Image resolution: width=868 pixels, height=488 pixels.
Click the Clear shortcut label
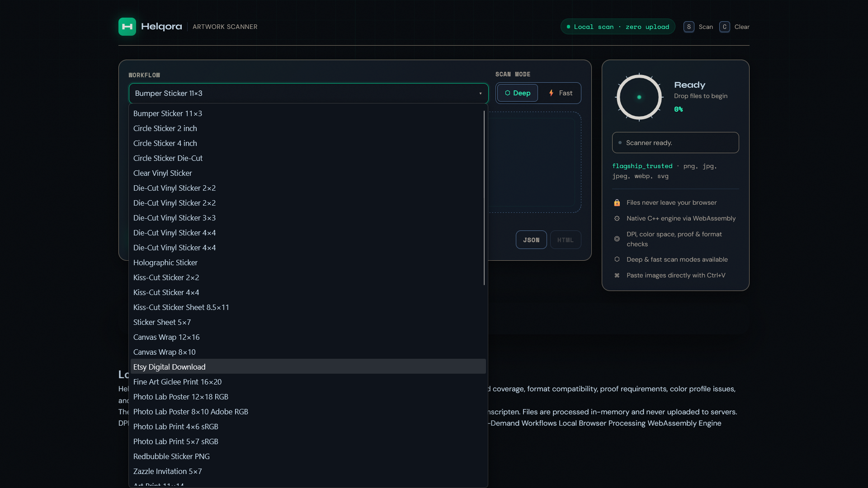(x=742, y=27)
